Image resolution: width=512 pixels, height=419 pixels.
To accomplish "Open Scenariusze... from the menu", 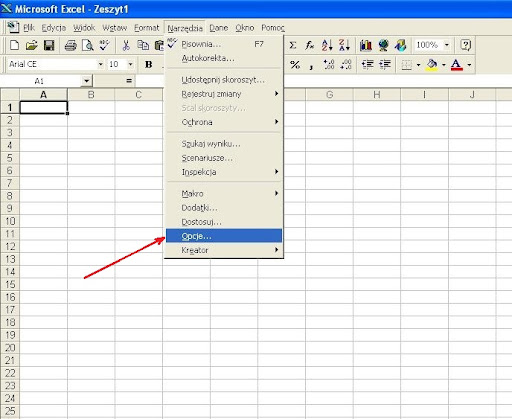I will pos(224,158).
